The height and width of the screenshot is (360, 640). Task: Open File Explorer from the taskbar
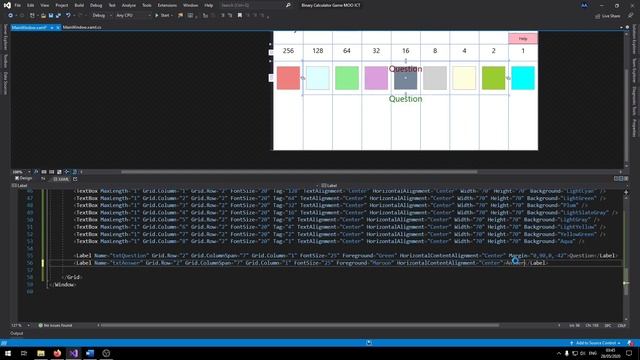41,353
